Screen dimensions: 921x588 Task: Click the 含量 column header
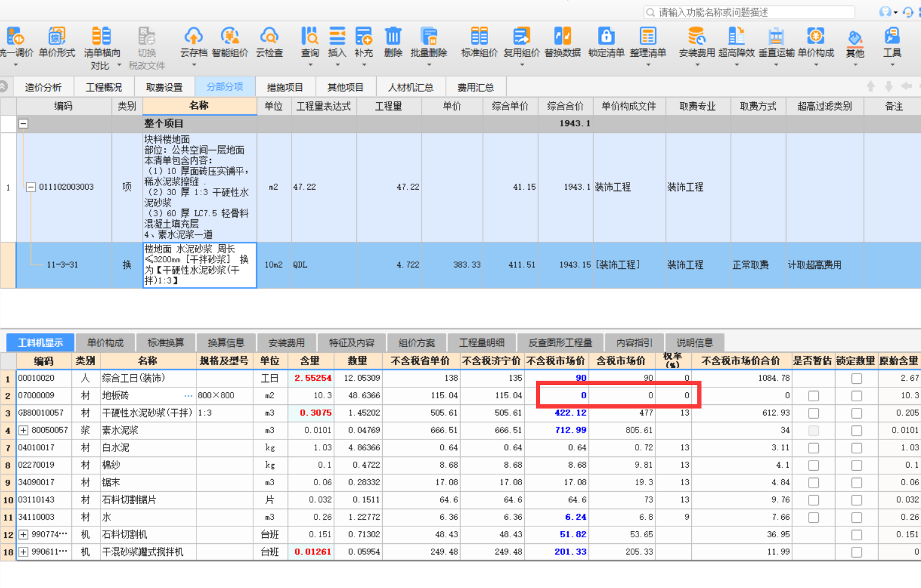[310, 361]
